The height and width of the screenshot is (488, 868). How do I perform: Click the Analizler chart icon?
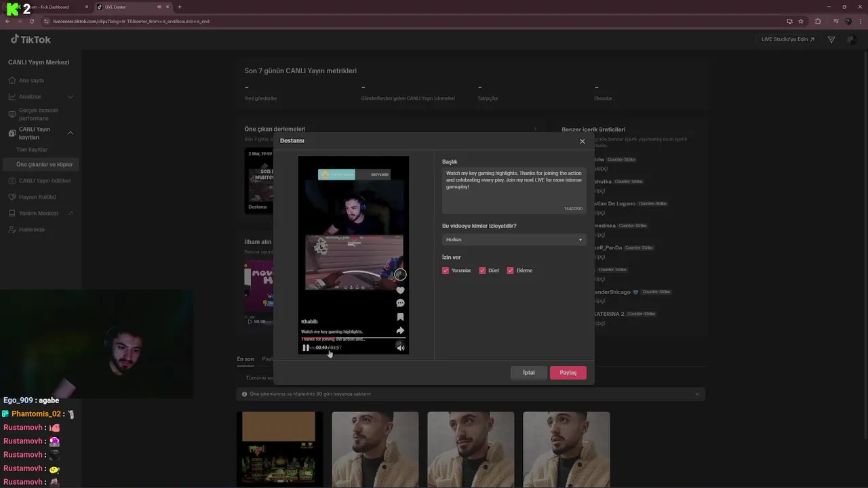(x=12, y=97)
